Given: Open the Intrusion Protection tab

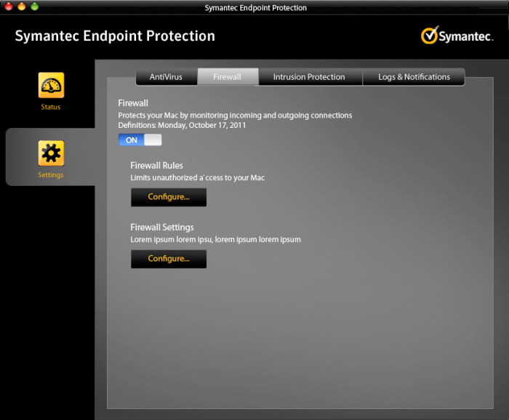Looking at the screenshot, I should (310, 77).
